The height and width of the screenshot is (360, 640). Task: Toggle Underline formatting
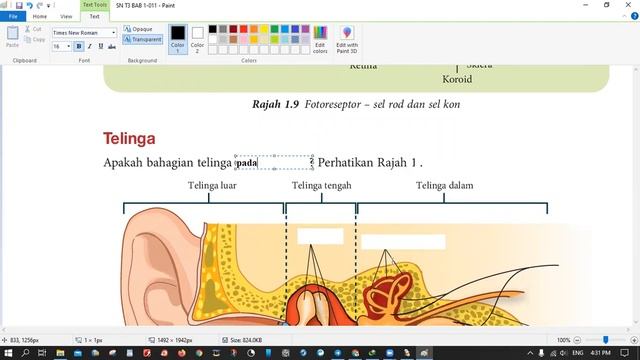click(101, 47)
